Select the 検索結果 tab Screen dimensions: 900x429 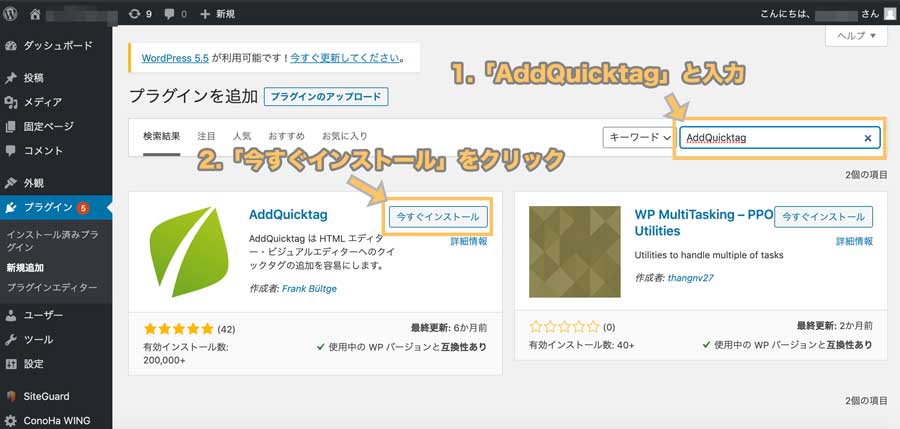(x=162, y=137)
